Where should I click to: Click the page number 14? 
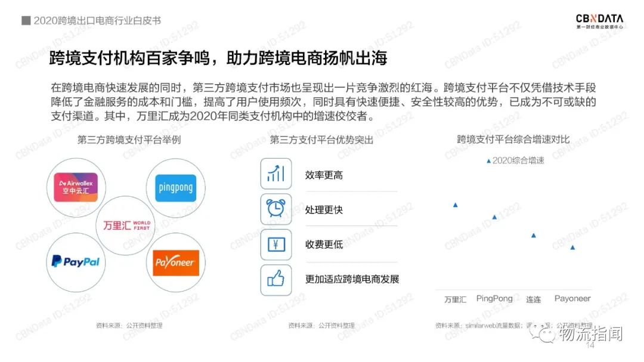click(x=590, y=345)
